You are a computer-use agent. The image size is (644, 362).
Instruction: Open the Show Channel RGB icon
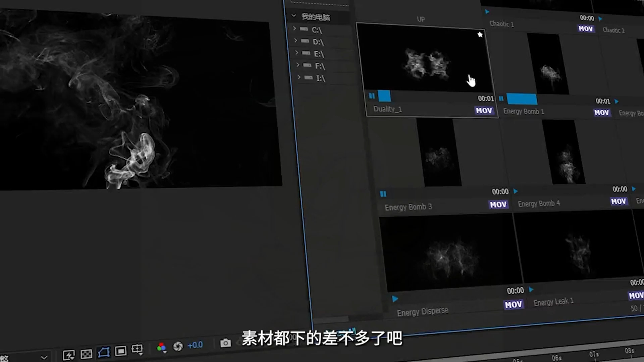pos(161,346)
